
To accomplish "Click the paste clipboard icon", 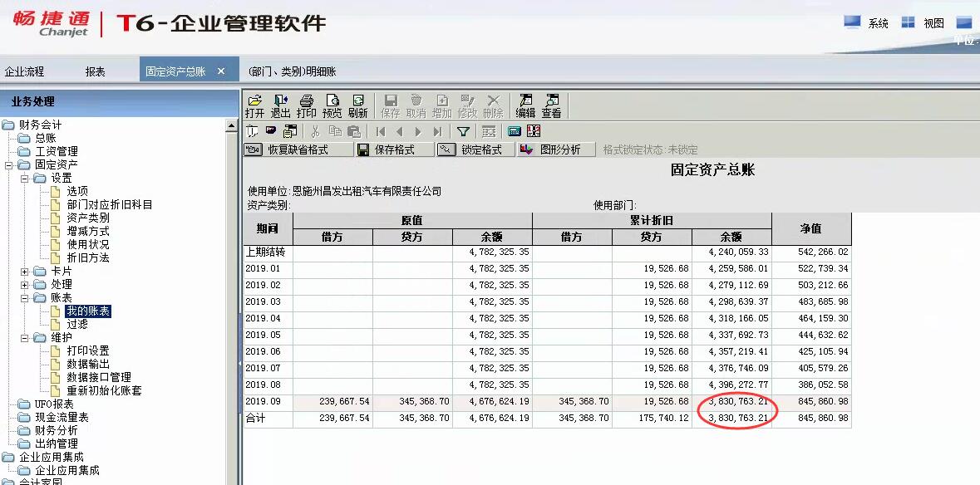I will pos(354,131).
